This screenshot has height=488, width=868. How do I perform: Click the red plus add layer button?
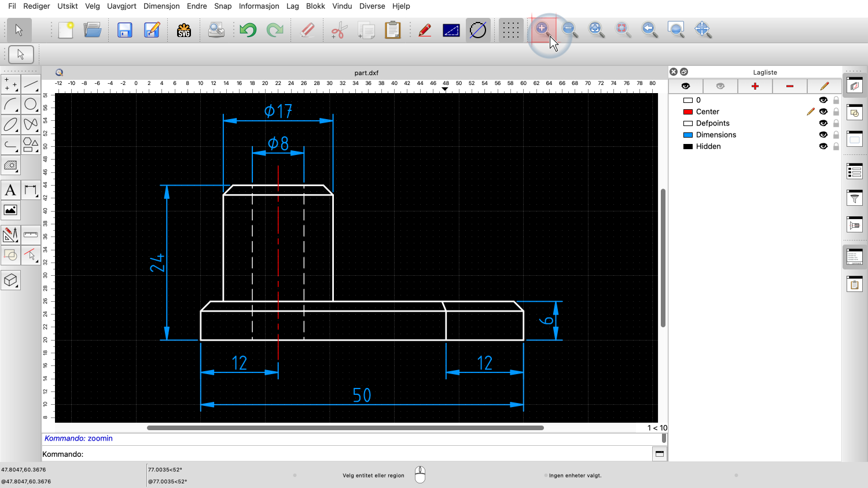point(755,86)
